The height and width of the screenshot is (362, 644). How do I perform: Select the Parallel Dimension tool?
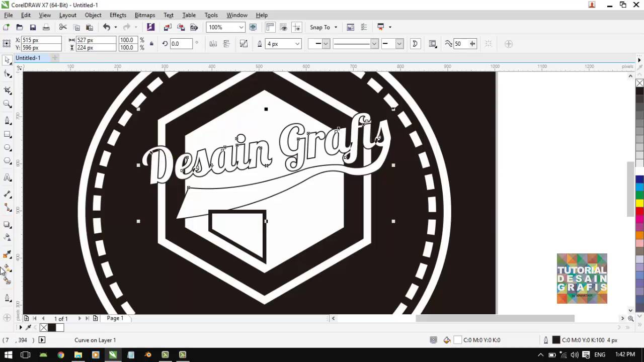[7, 194]
